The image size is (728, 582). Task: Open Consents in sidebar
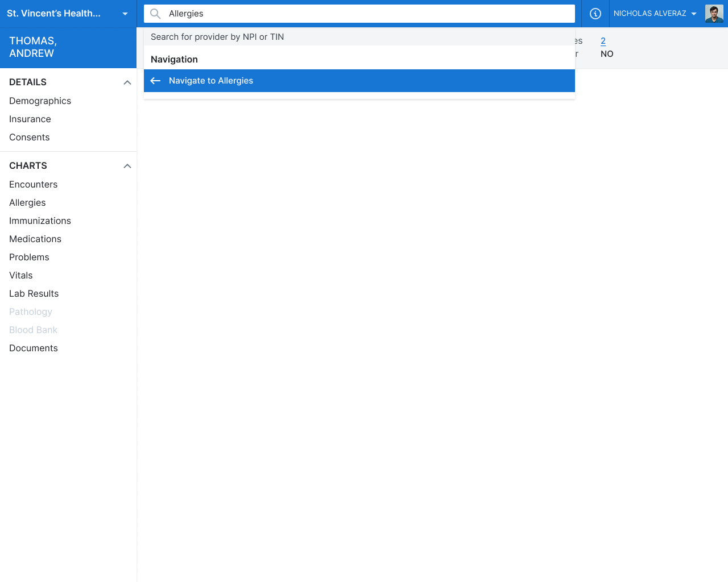(x=30, y=137)
